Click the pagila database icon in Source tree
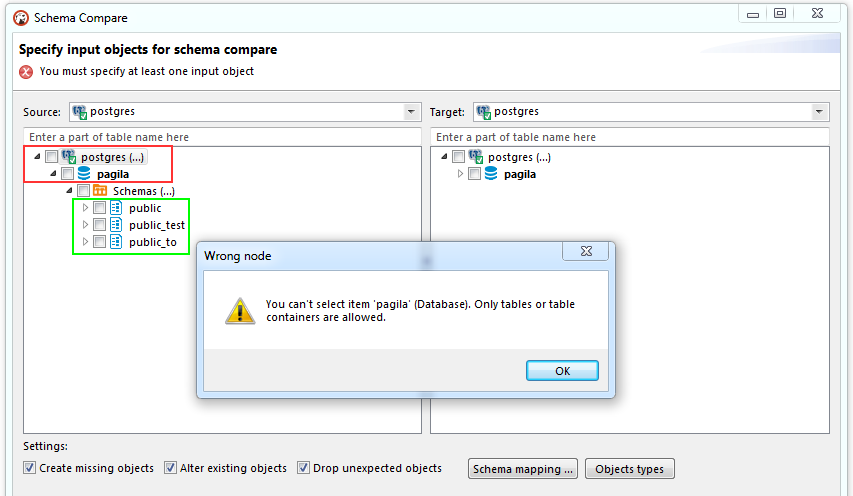 tap(84, 174)
